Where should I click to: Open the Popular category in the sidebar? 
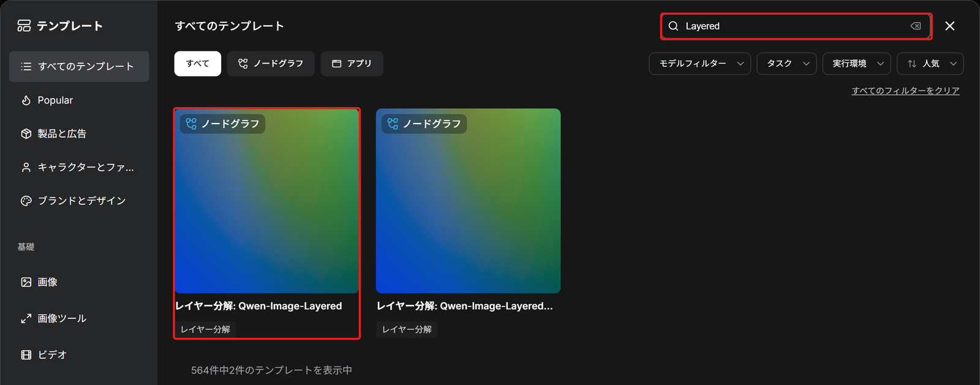[79, 100]
